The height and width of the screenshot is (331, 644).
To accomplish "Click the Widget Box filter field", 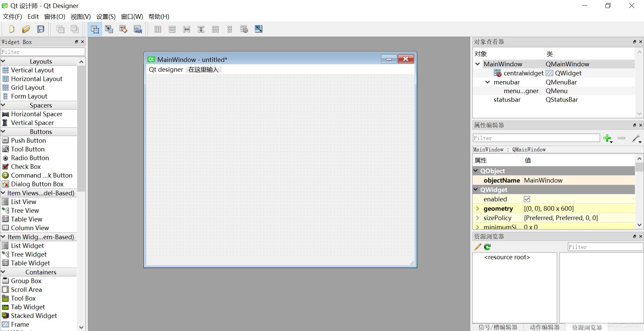I will [43, 52].
